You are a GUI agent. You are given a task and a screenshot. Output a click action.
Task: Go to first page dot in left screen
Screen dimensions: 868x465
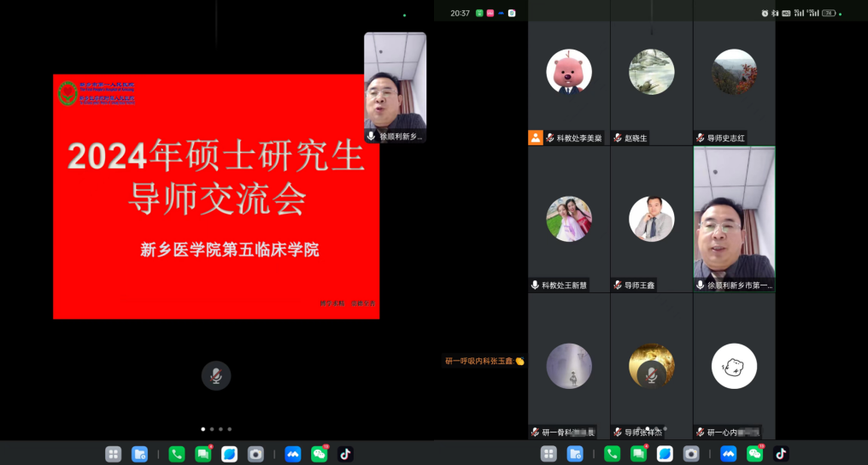coord(203,429)
